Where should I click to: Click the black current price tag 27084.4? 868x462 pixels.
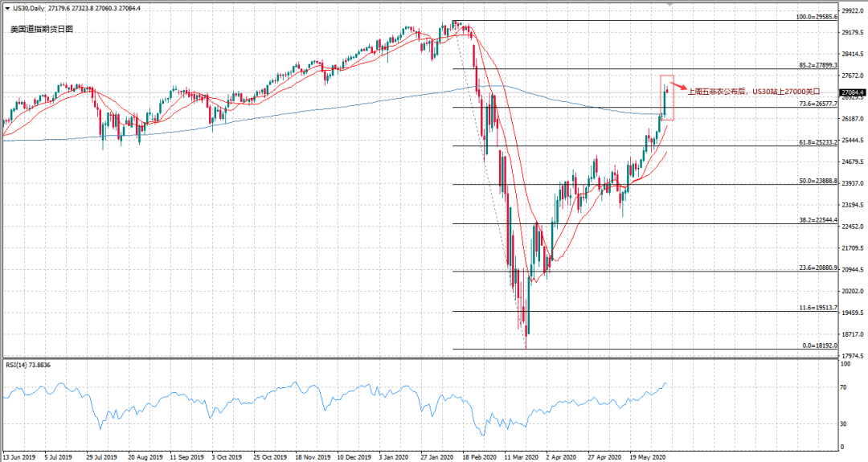pyautogui.click(x=850, y=92)
